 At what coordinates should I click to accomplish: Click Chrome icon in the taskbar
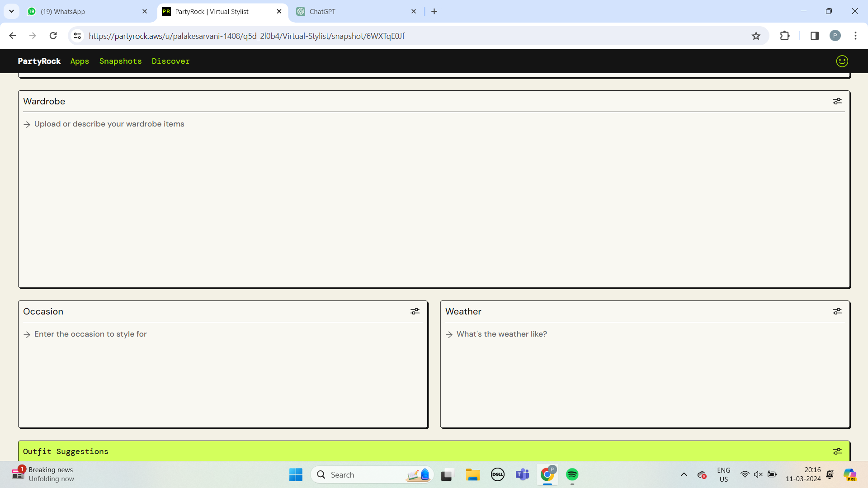click(x=547, y=474)
